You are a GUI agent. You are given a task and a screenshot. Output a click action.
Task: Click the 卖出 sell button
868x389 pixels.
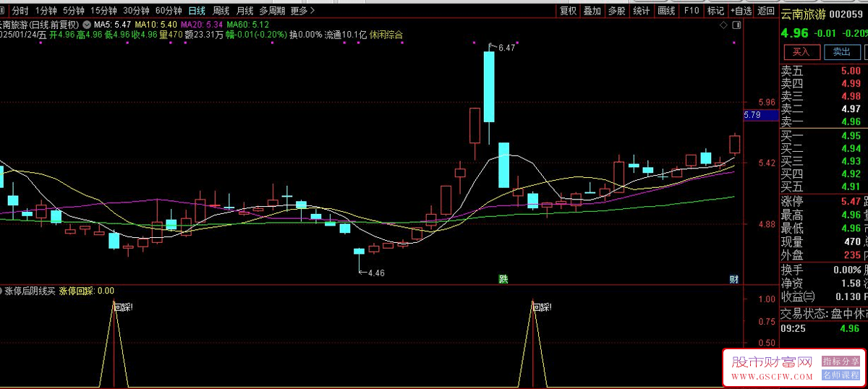coord(842,52)
